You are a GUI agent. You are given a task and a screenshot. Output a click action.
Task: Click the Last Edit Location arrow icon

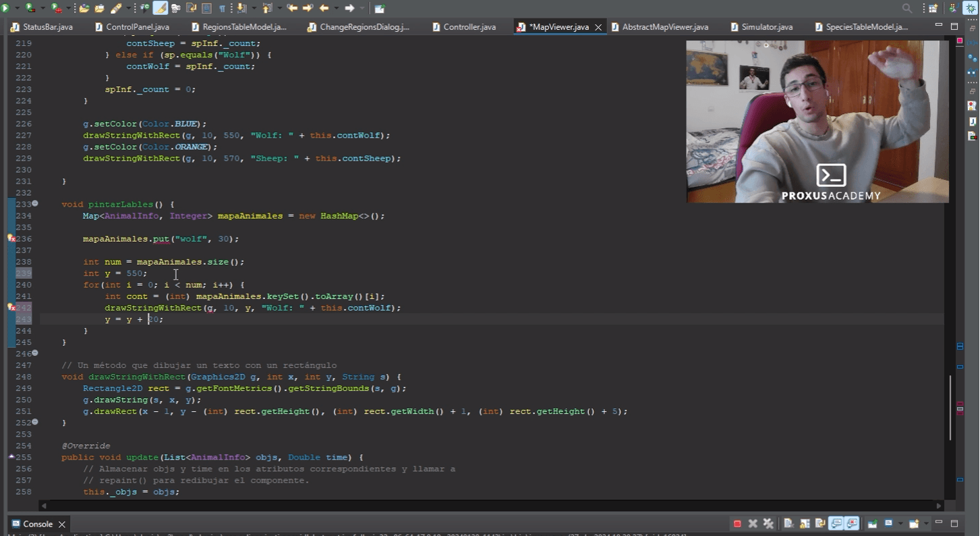click(x=292, y=9)
